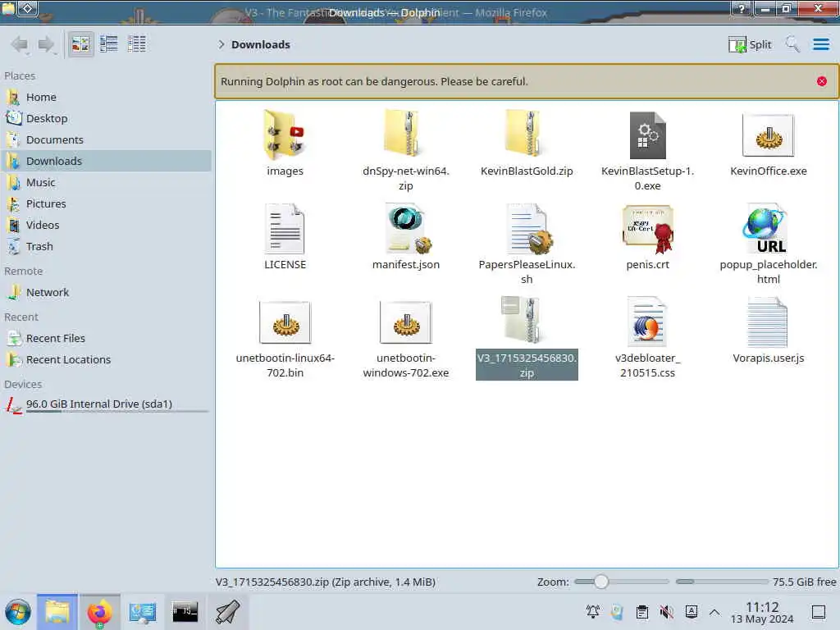Open the rocket launcher taskbar icon
Screen dimensions: 840x630
[x=228, y=612]
